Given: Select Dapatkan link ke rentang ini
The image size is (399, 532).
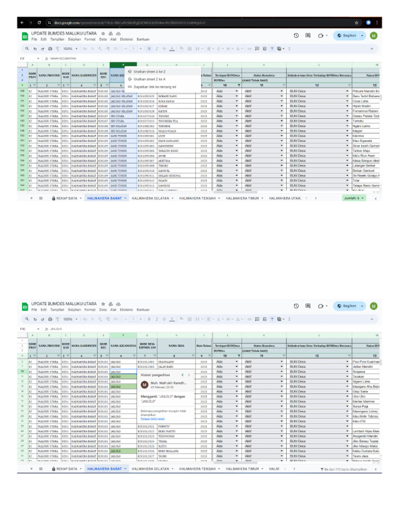Looking at the screenshot, I should [x=155, y=87].
